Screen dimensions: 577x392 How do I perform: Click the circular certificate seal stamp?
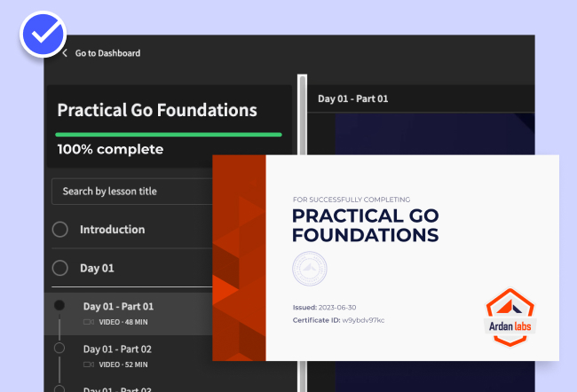[310, 269]
